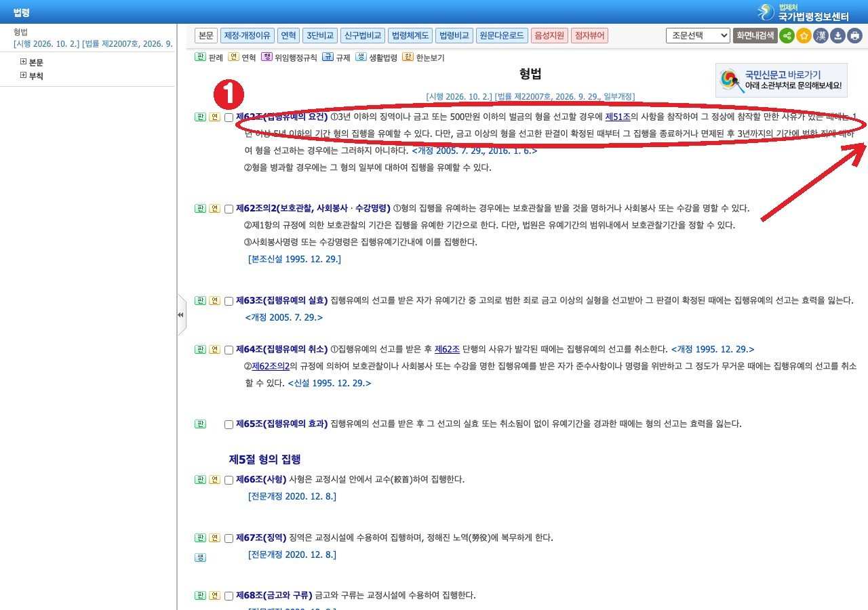Open 판례 icon beside 제62조의2
The height and width of the screenshot is (610, 868).
coord(200,208)
